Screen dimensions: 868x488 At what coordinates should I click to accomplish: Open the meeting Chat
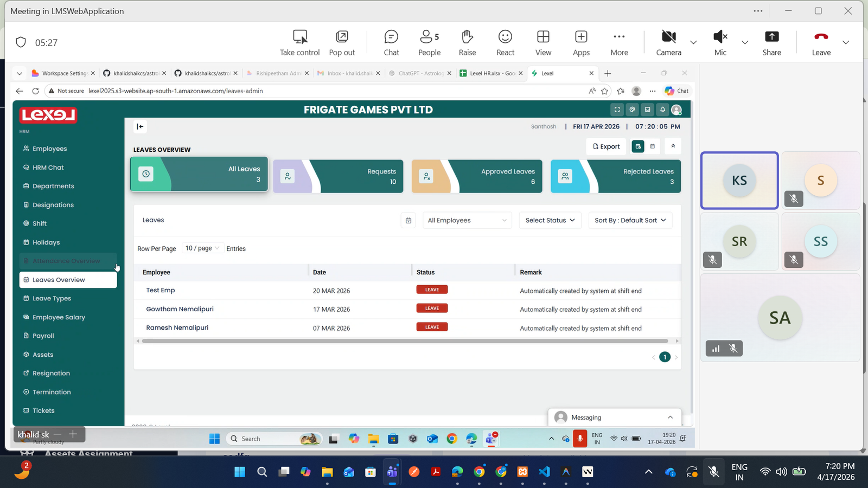[x=391, y=42]
